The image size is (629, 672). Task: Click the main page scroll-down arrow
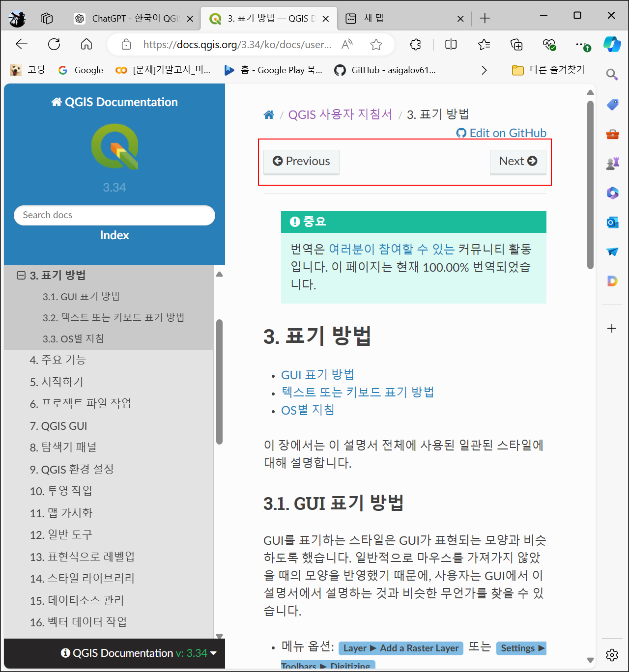(x=590, y=660)
